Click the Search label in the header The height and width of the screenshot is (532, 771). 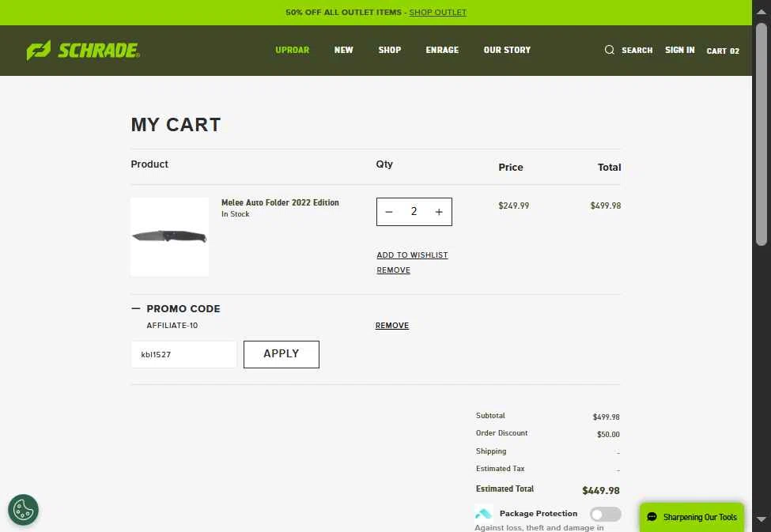(x=637, y=50)
